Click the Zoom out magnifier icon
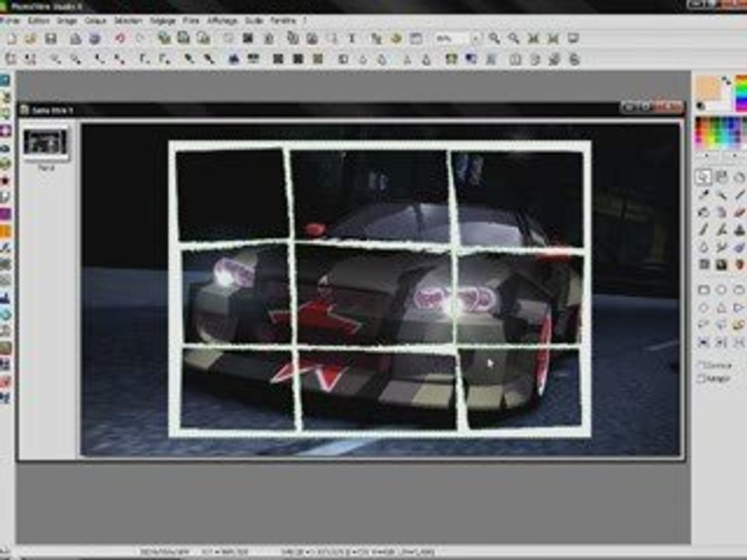This screenshot has height=560, width=747. [x=514, y=39]
